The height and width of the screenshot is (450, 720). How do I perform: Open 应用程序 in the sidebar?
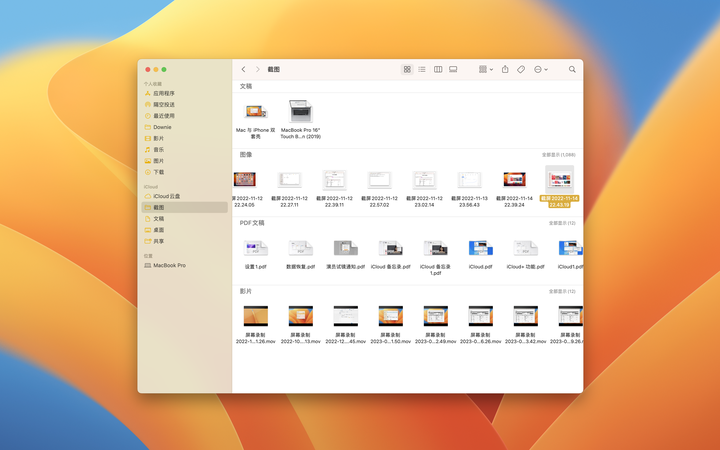pyautogui.click(x=185, y=93)
